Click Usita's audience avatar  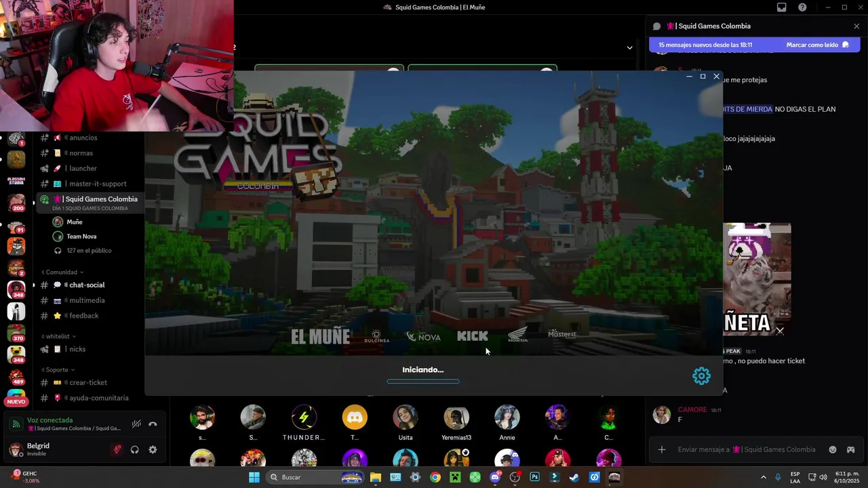click(x=406, y=418)
